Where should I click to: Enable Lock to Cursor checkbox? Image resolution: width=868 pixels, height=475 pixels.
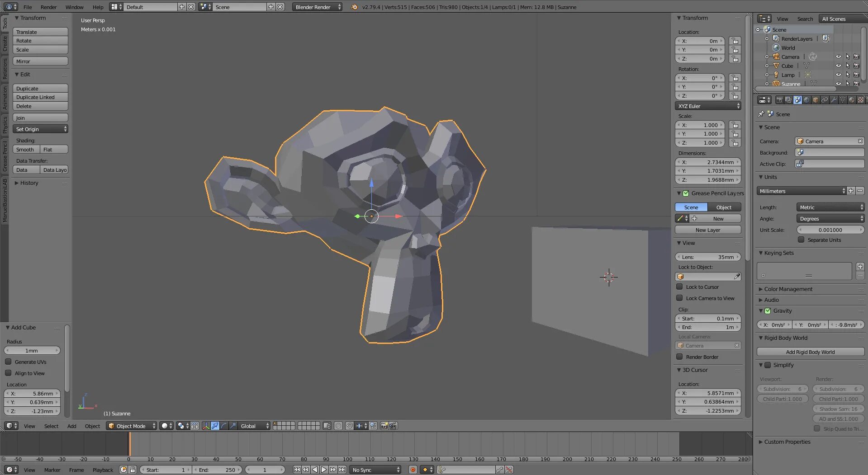(679, 287)
